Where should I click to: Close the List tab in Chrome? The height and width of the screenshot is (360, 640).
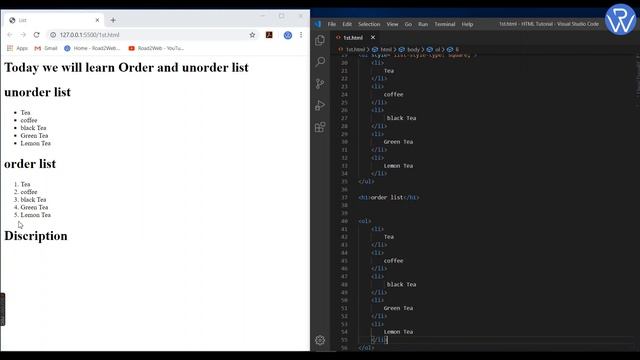[97, 20]
